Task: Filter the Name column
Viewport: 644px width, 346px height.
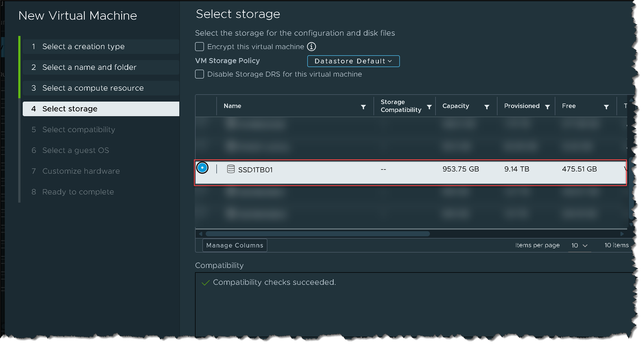Action: coord(363,107)
